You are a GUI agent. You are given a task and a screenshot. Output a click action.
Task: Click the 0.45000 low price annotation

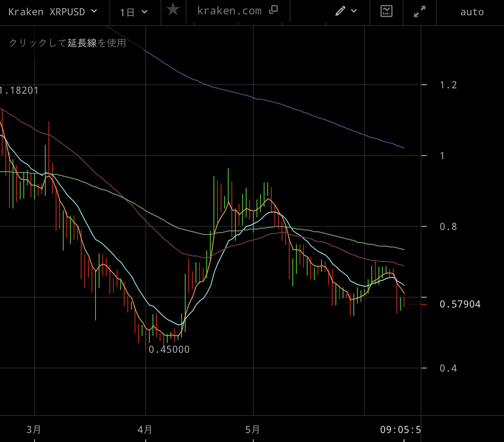169,349
